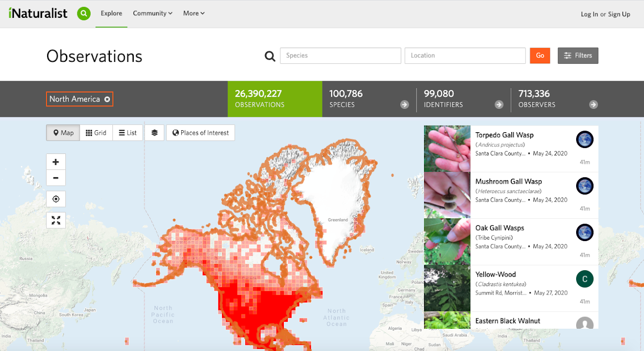Click the Greenland label on map
644x351 pixels.
click(338, 220)
